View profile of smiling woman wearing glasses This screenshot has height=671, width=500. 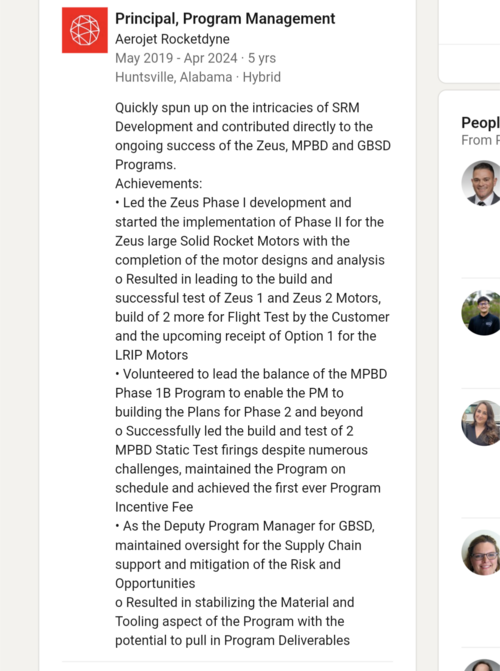coord(481,553)
